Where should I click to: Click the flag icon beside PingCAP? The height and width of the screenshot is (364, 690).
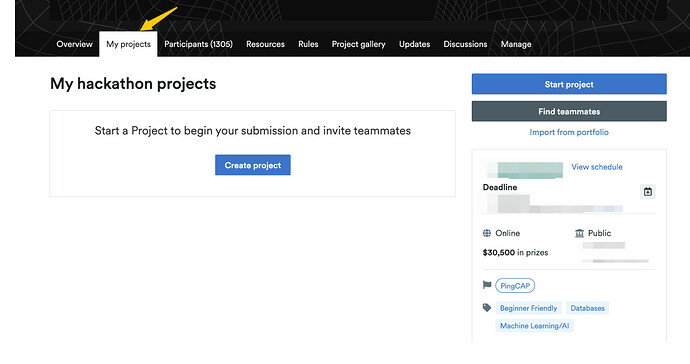[487, 285]
